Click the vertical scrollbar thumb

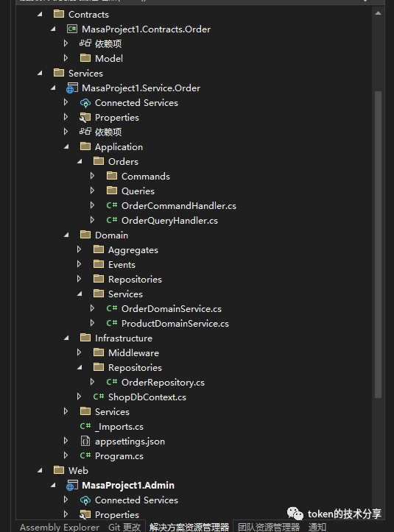(x=378, y=244)
